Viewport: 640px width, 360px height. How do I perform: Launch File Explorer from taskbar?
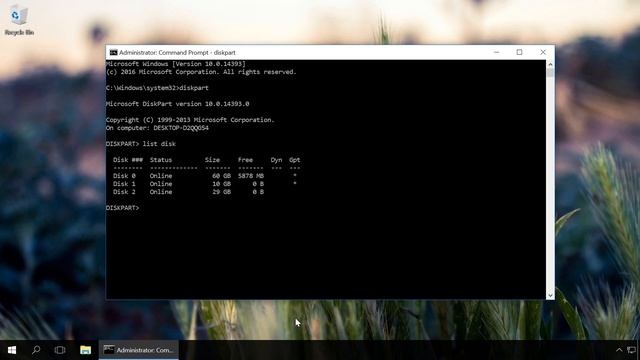coord(85,350)
